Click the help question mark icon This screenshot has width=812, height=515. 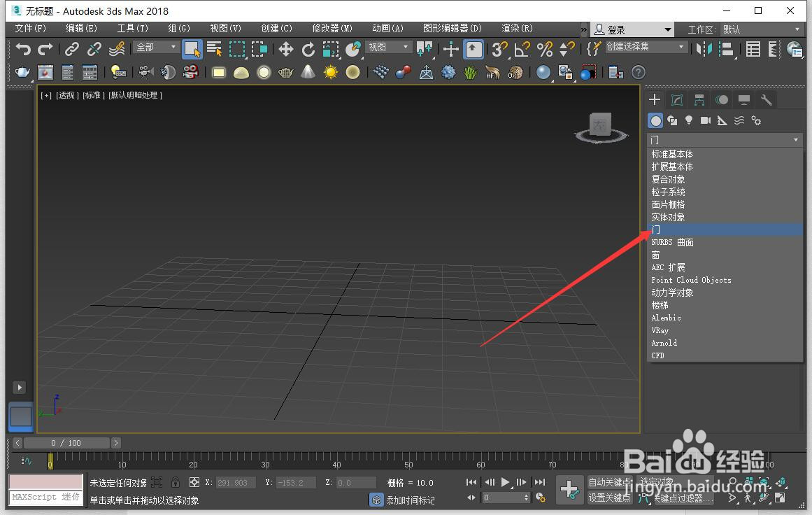click(x=638, y=72)
